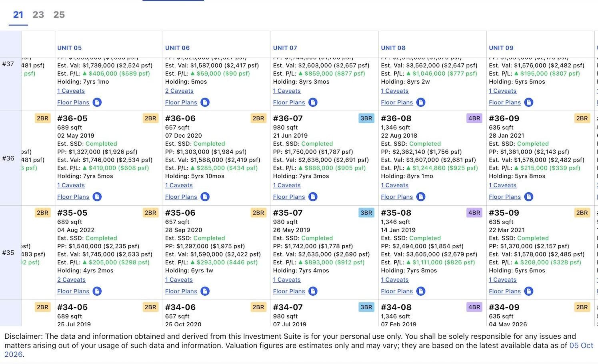Image resolution: width=598 pixels, height=364 pixels.
Task: Open 1 Caveats link for #35-09
Action: point(503,280)
